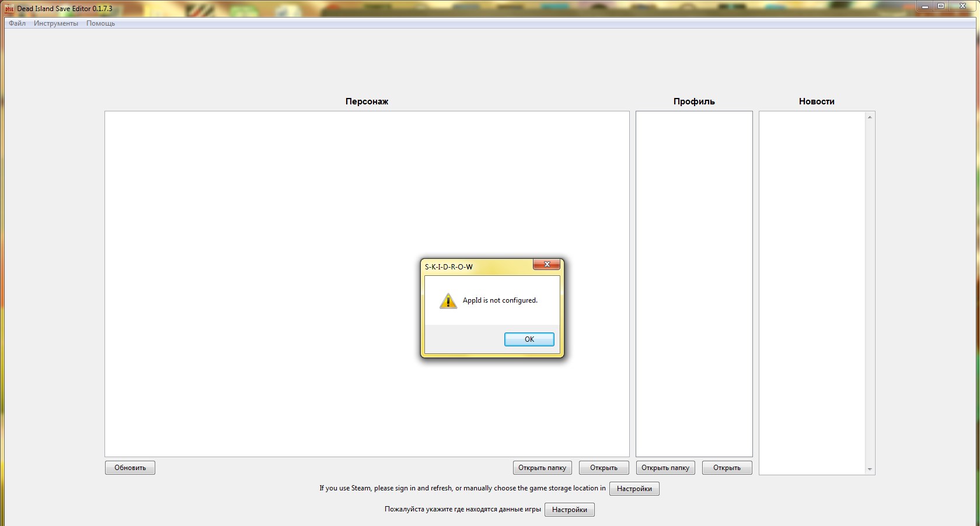Click the 'AppId is not configured.' message text
The width and height of the screenshot is (980, 526).
coord(500,300)
